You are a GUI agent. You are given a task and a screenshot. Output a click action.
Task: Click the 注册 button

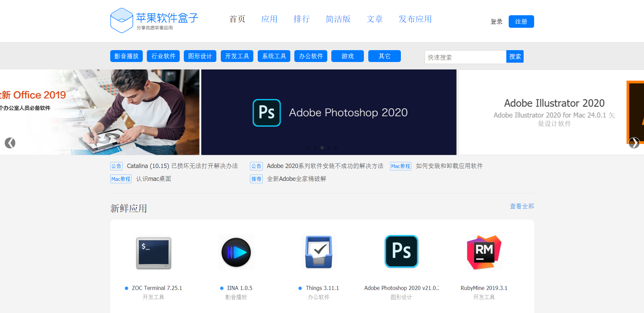coord(521,22)
